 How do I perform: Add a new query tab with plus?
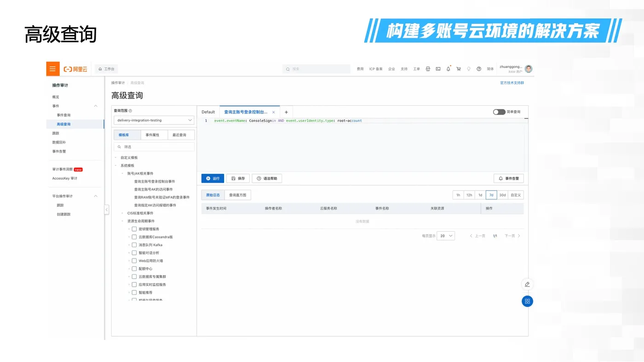tap(286, 112)
